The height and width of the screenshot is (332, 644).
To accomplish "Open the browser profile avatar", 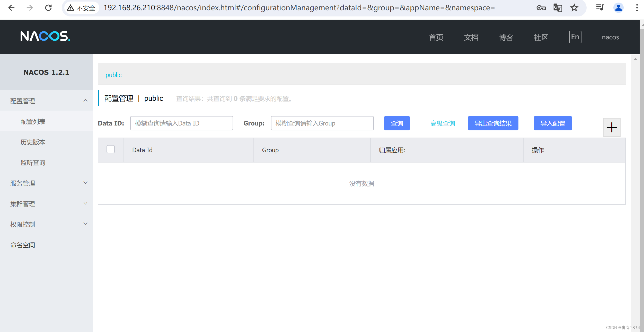I will (618, 8).
